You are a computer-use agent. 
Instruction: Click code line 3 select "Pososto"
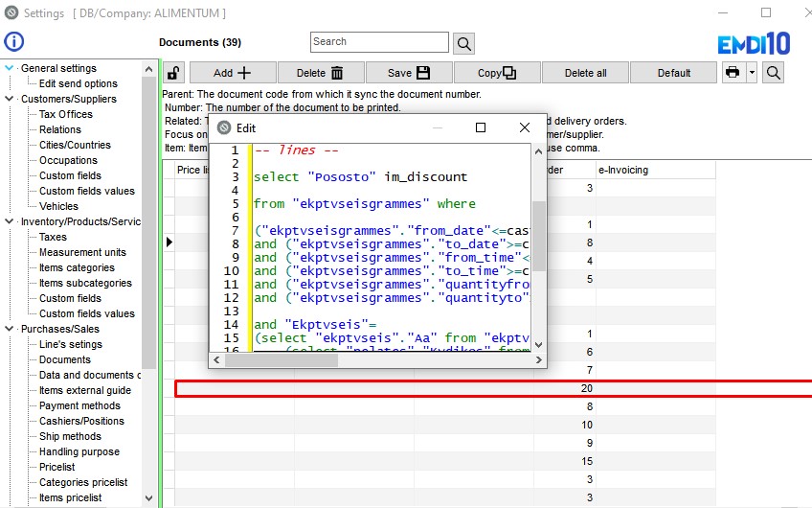pos(360,176)
